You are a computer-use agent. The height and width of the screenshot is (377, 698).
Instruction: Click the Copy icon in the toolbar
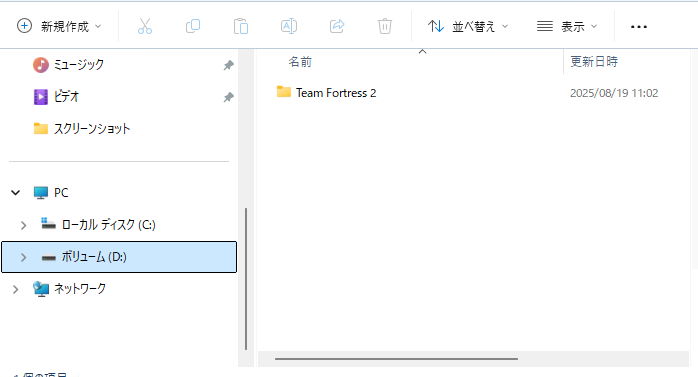click(193, 26)
